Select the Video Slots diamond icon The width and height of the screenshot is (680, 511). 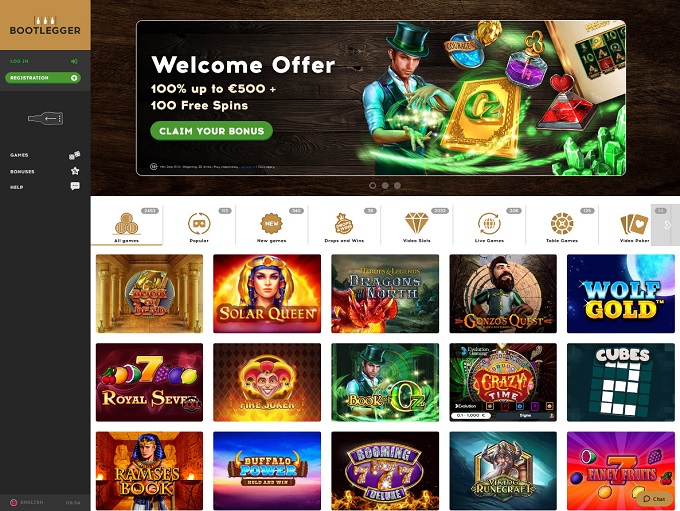416,223
